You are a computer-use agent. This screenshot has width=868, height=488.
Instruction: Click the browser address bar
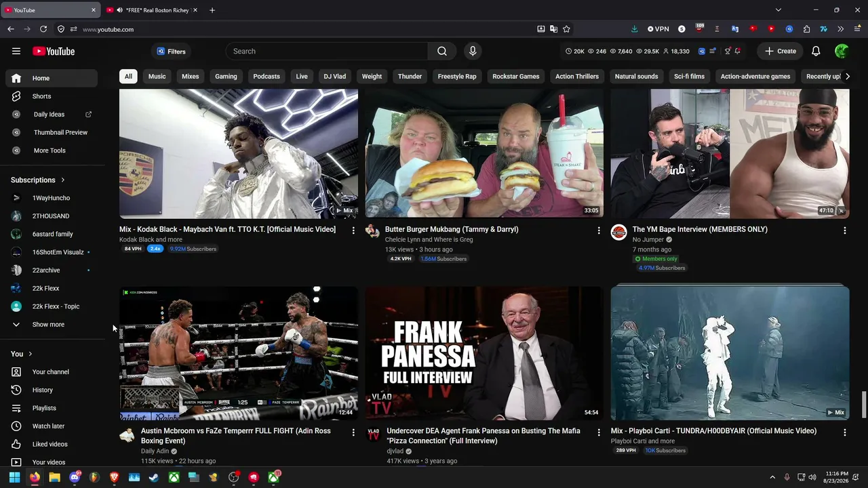(305, 29)
